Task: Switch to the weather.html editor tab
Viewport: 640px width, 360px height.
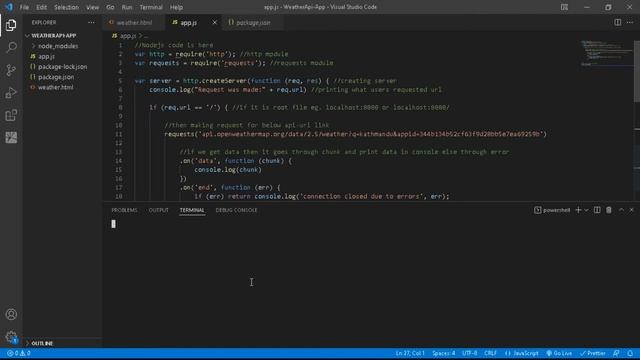Action: click(134, 22)
